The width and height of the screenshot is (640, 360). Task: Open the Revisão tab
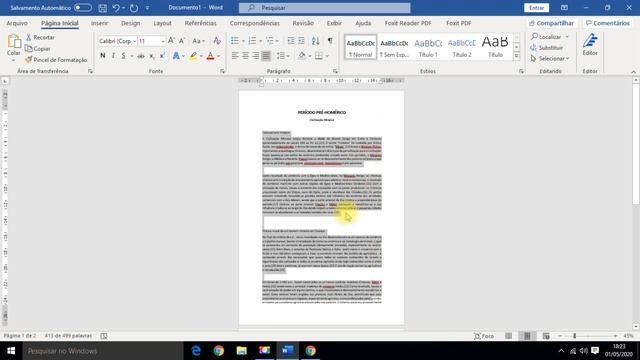point(303,23)
